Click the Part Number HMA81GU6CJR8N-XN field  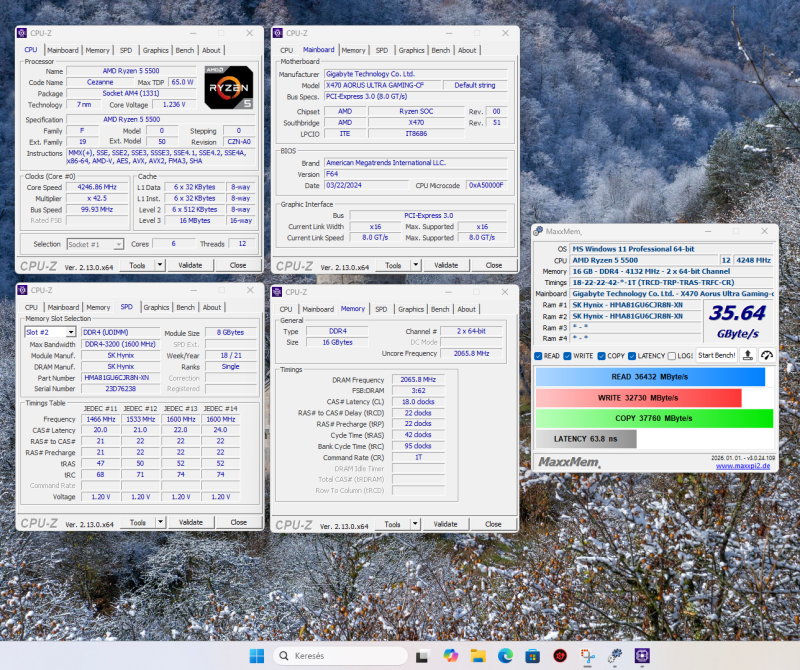pyautogui.click(x=120, y=378)
